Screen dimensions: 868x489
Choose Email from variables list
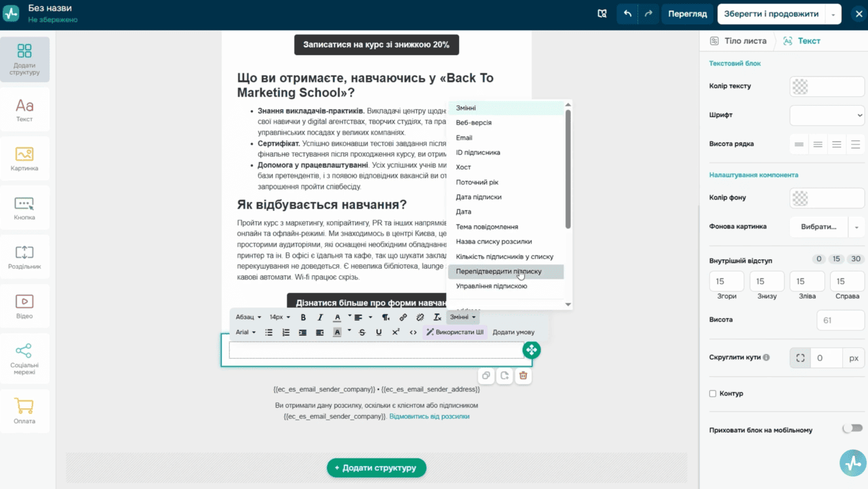505,138
